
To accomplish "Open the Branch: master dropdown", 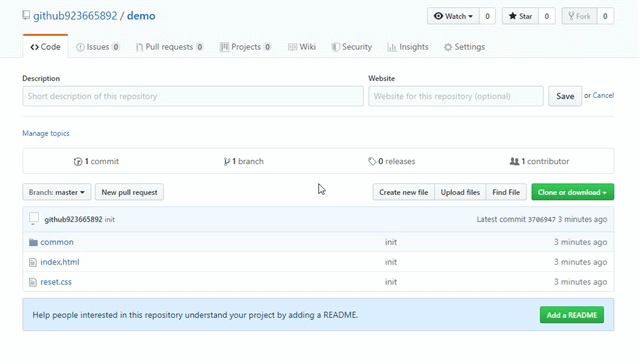I will click(57, 192).
